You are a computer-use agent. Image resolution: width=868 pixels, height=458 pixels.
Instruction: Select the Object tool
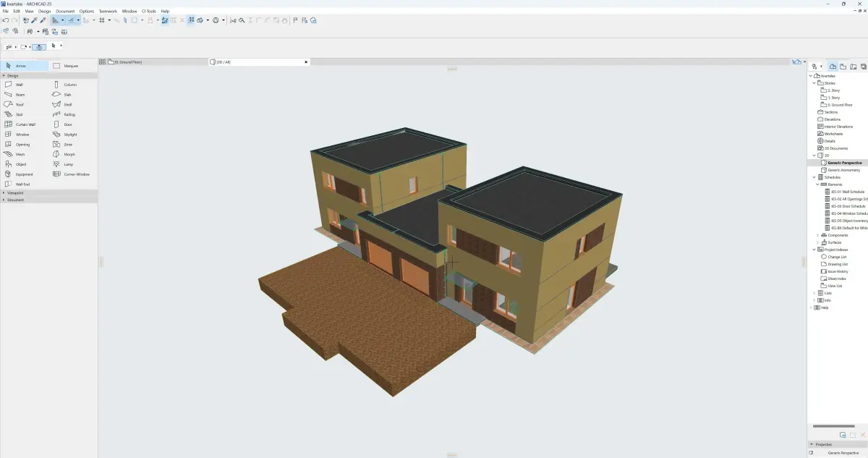pyautogui.click(x=25, y=164)
